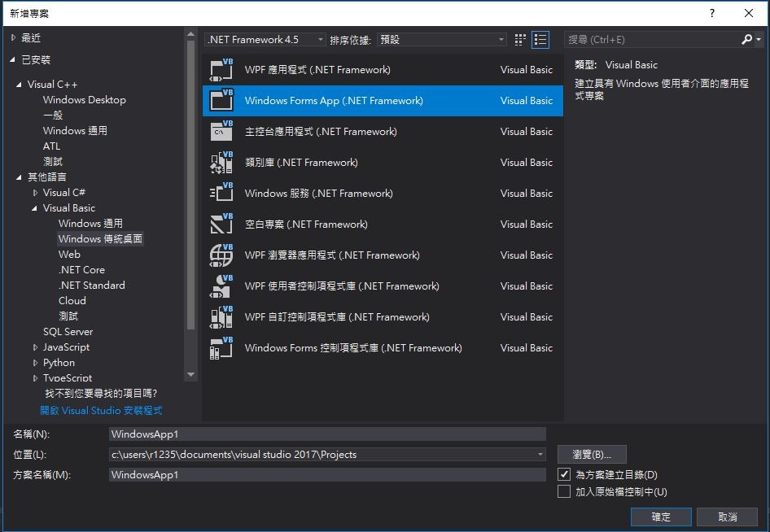This screenshot has height=532, width=770.
Task: Expand the Visual C# node
Action: tap(35, 193)
